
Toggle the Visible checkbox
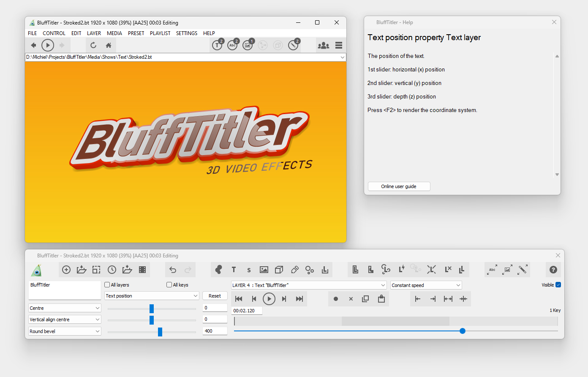pyautogui.click(x=558, y=285)
